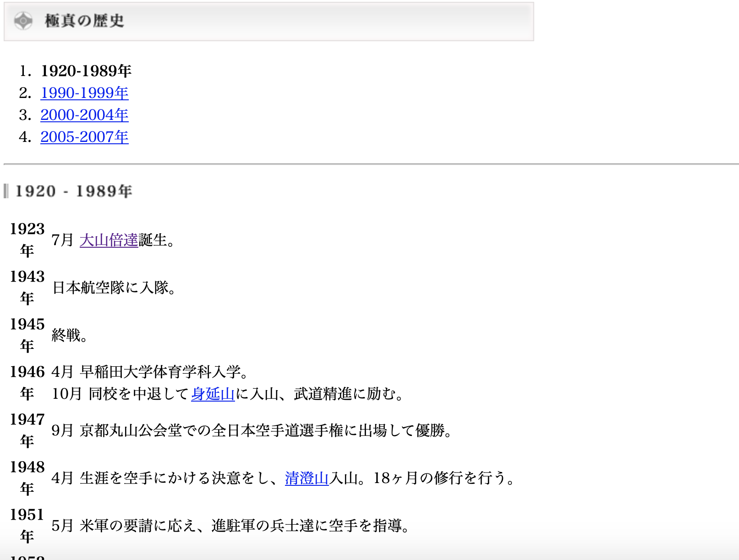This screenshot has width=739, height=560.
Task: Click the text に入山、武道精進に励む。
Action: (320, 394)
